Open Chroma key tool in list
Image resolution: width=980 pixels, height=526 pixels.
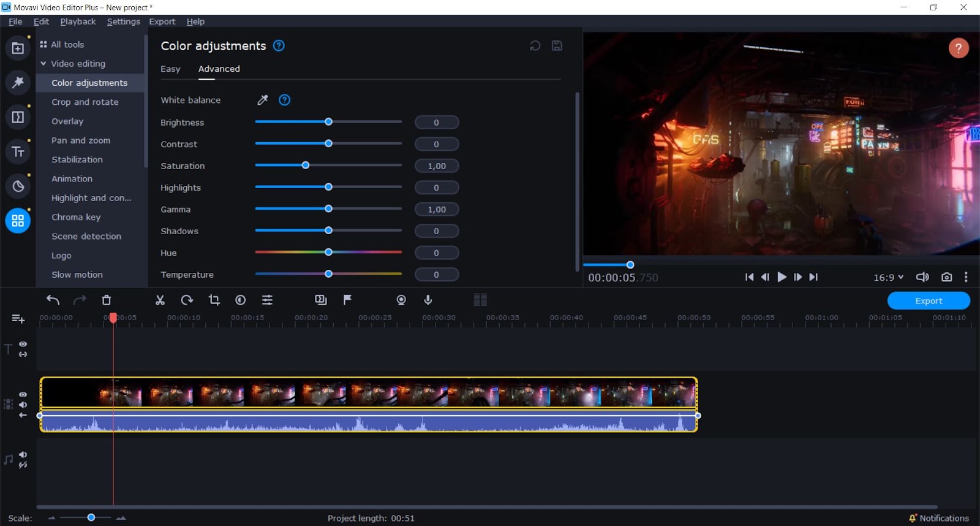coord(76,217)
